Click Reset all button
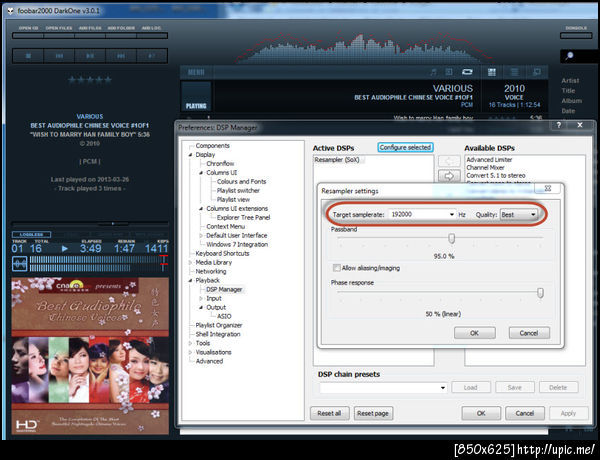Screen dimensions: 600x460 pos(329,413)
